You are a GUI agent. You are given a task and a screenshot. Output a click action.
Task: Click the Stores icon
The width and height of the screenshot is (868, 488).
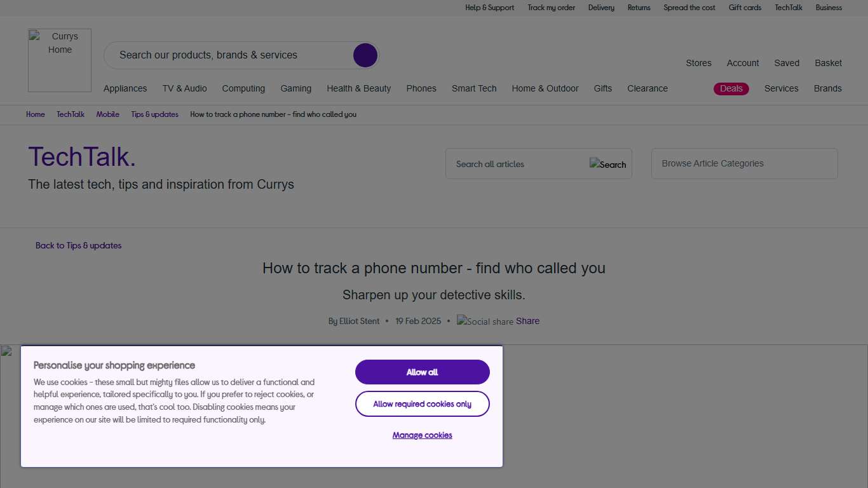(x=698, y=63)
